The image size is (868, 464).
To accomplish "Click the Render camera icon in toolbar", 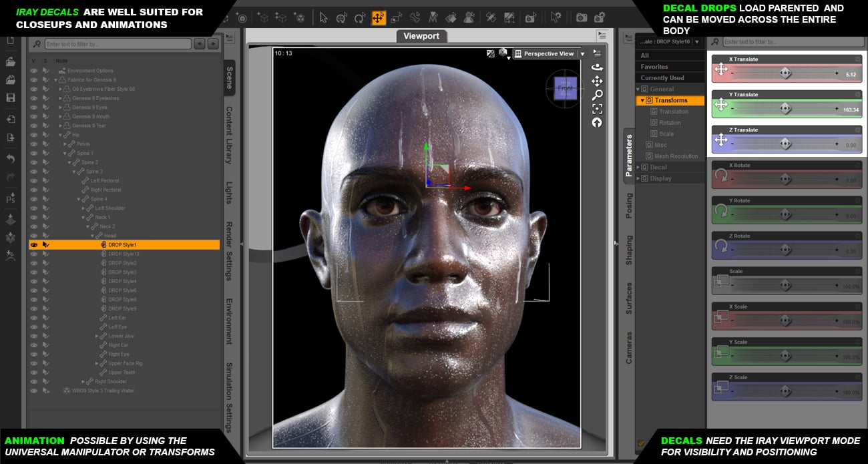I will [582, 18].
